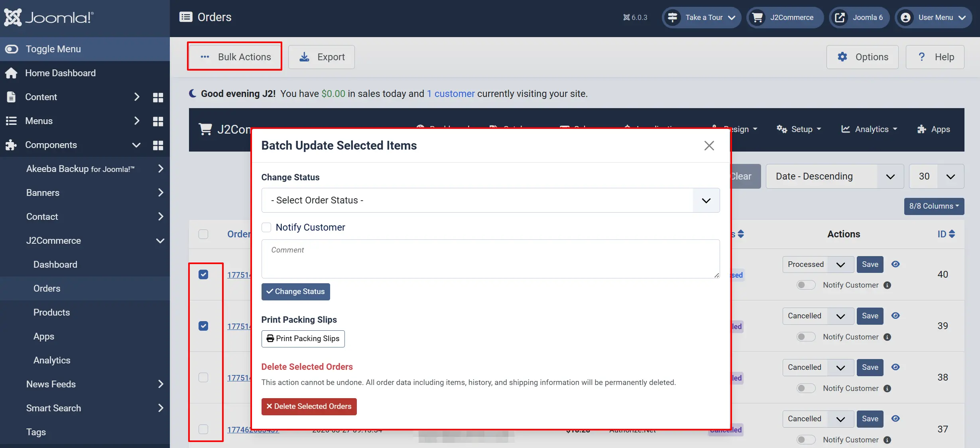This screenshot has height=448, width=980.
Task: View order 40 with eye icon
Action: click(x=895, y=264)
